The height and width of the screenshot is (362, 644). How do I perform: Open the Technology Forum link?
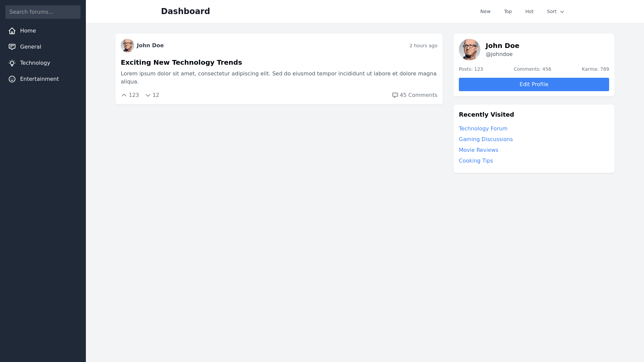483,129
